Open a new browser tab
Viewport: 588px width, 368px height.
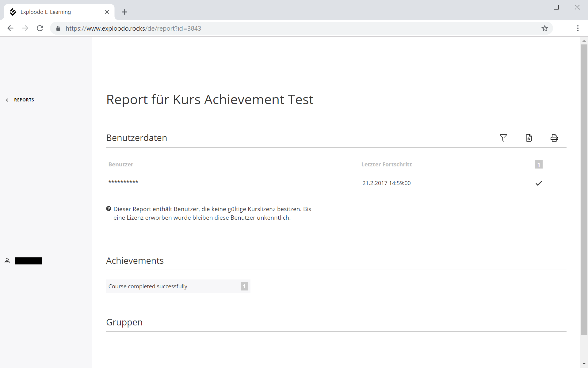pos(124,12)
